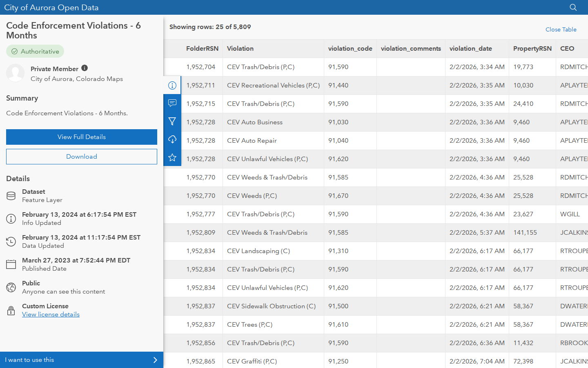Sort by the violation_comments column header
The image size is (588, 368).
[x=411, y=48]
